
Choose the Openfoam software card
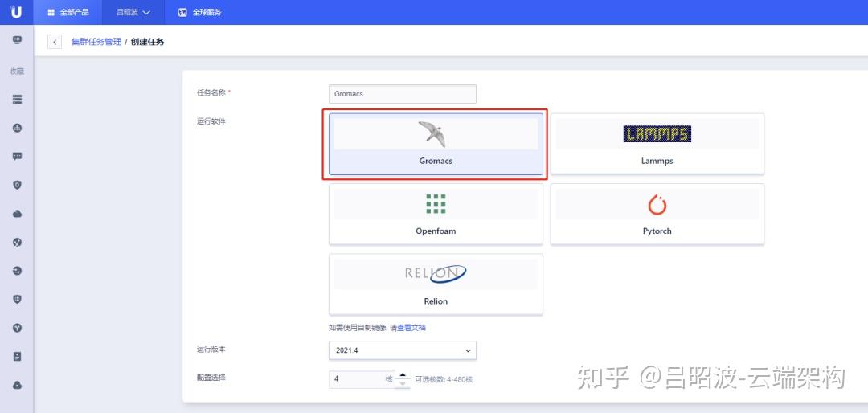(x=436, y=214)
